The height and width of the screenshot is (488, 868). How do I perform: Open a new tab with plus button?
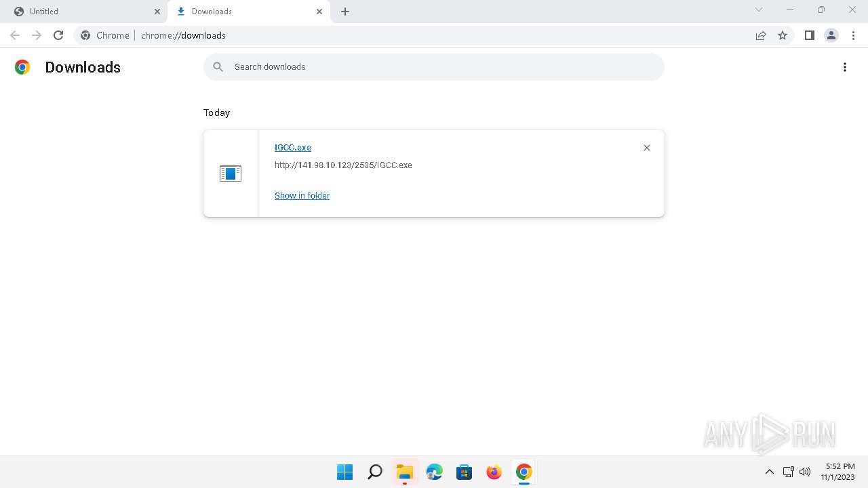pos(345,12)
